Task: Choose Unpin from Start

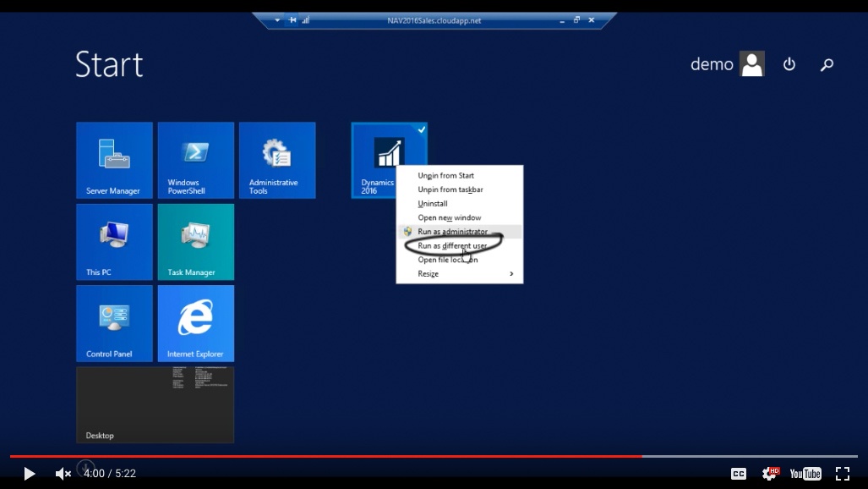Action: click(445, 176)
